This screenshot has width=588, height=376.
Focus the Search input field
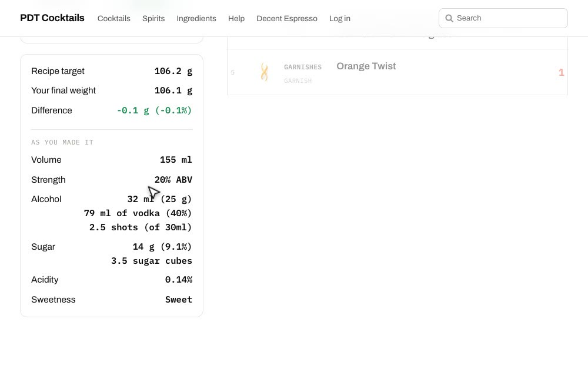point(503,18)
